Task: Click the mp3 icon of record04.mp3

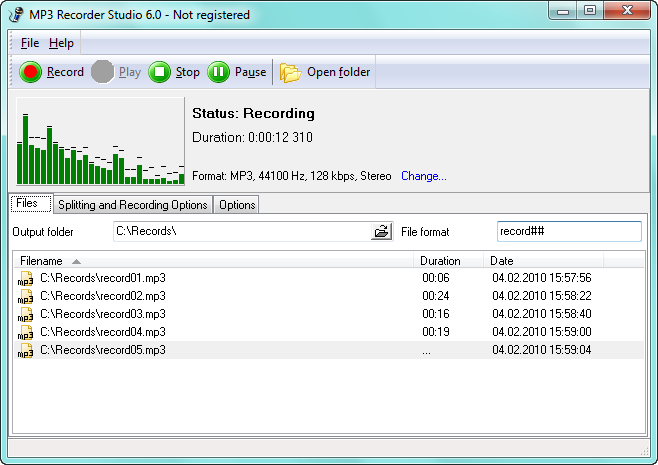Action: click(x=26, y=333)
